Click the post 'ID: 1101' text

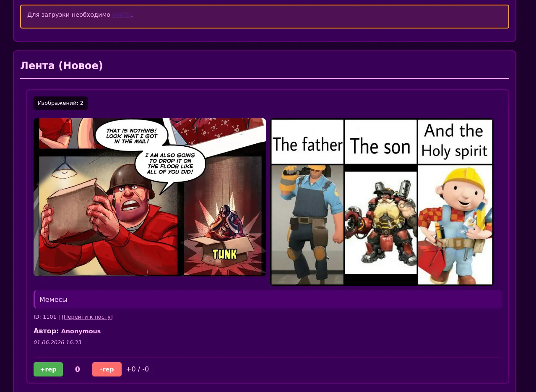click(x=45, y=317)
